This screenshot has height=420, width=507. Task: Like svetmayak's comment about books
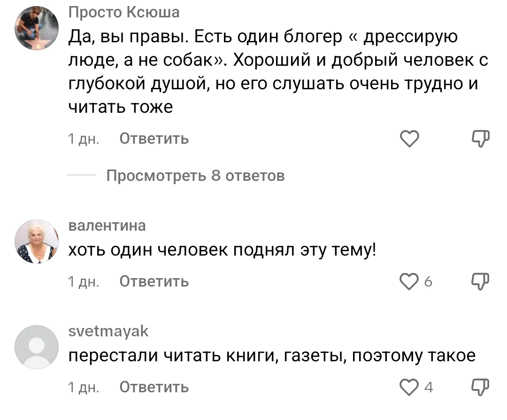[408, 387]
